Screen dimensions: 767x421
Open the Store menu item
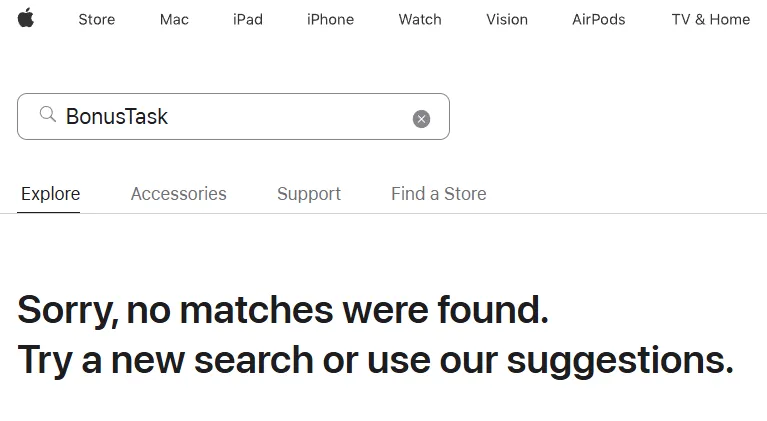coord(97,19)
